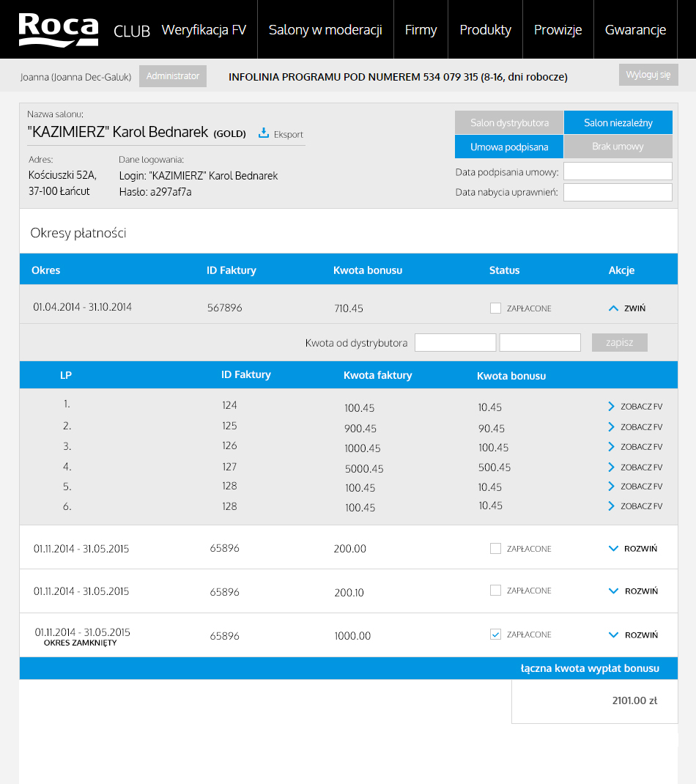The image size is (696, 784).
Task: Focus second Kwota od dystrybutora field
Action: coord(540,342)
